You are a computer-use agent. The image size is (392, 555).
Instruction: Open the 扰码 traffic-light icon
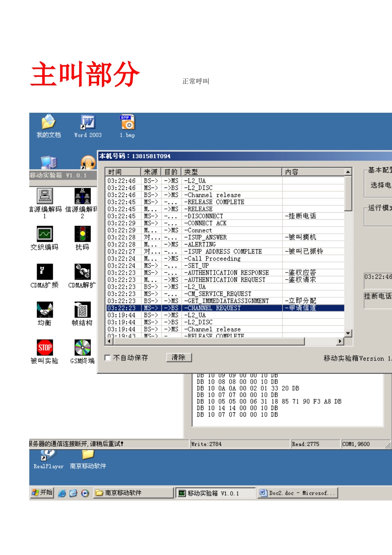82,238
